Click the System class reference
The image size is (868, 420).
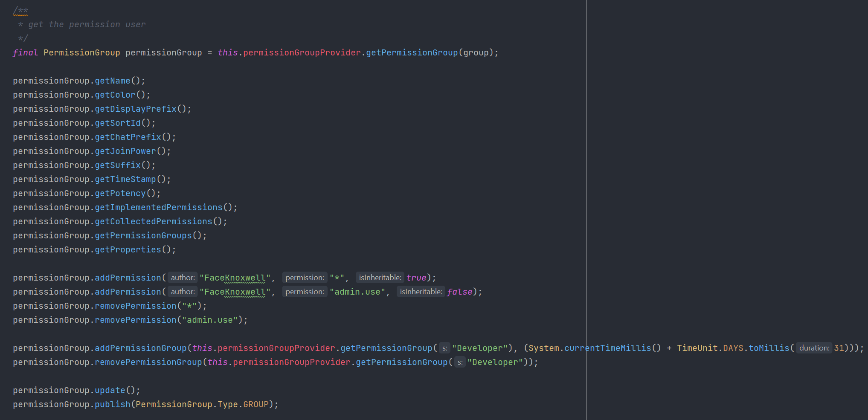(544, 348)
